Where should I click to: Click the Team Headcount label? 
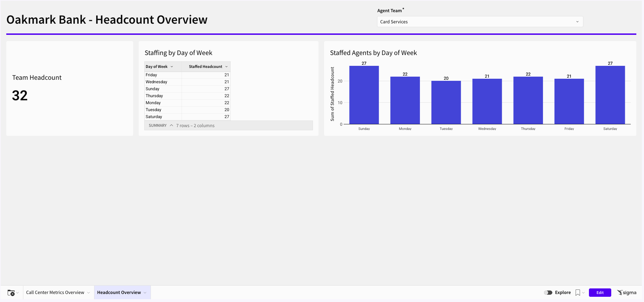(37, 77)
